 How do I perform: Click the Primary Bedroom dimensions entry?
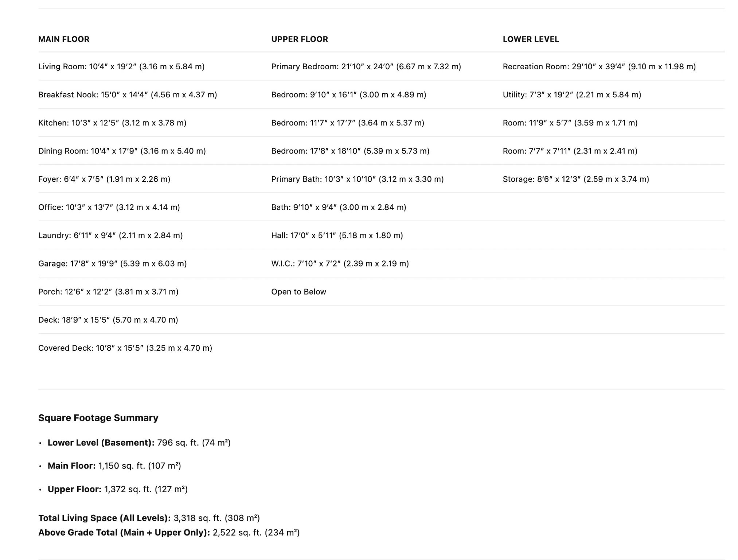click(x=366, y=66)
